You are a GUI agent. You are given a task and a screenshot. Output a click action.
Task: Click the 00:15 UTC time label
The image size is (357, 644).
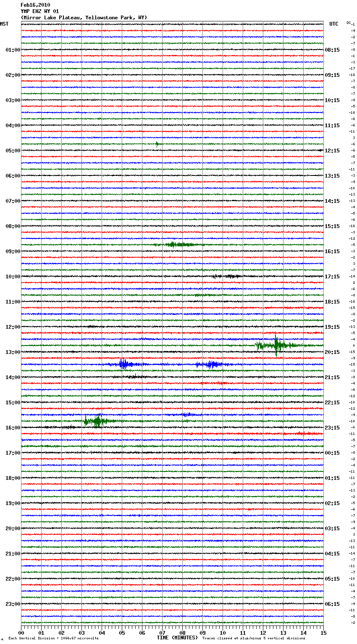332,453
